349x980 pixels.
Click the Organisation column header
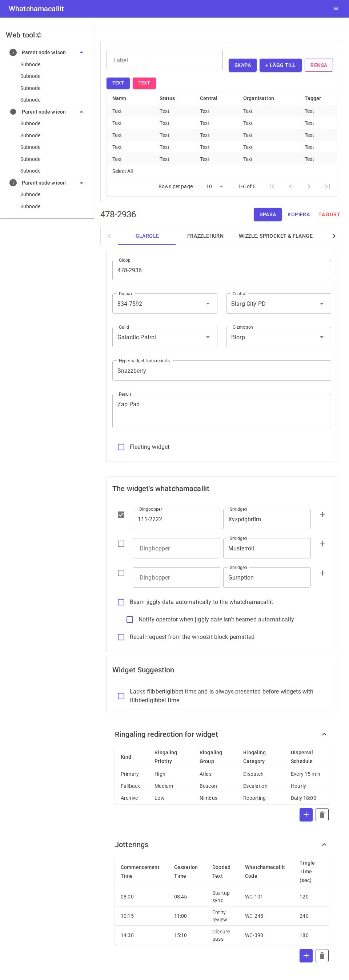tap(258, 99)
